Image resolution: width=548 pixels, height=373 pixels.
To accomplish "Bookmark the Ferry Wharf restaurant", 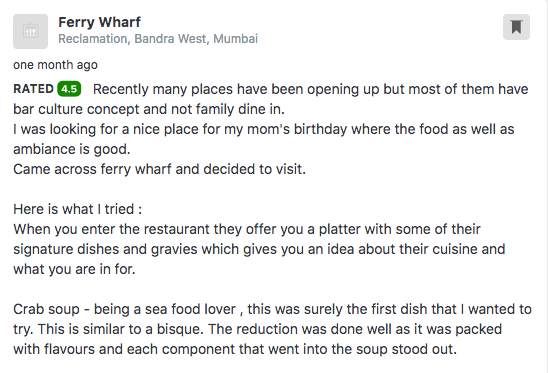I will coord(516,27).
